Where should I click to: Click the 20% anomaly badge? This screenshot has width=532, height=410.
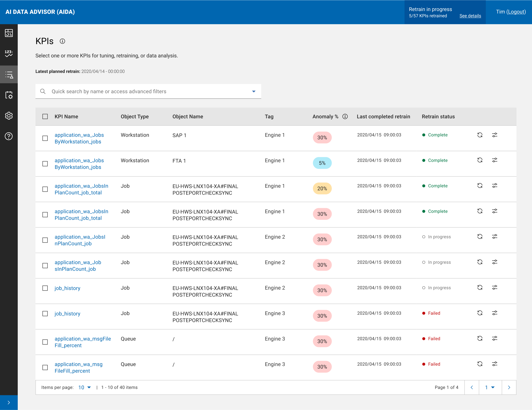coord(322,189)
